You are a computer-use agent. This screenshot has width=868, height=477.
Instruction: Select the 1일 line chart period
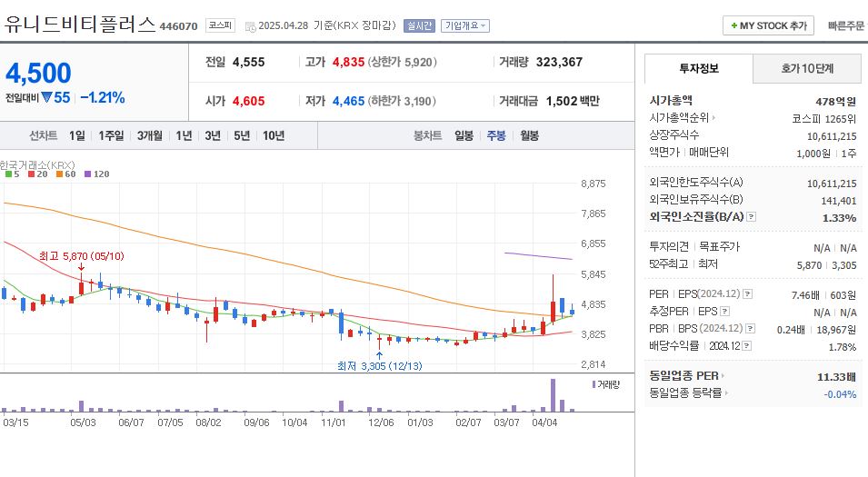click(x=77, y=135)
